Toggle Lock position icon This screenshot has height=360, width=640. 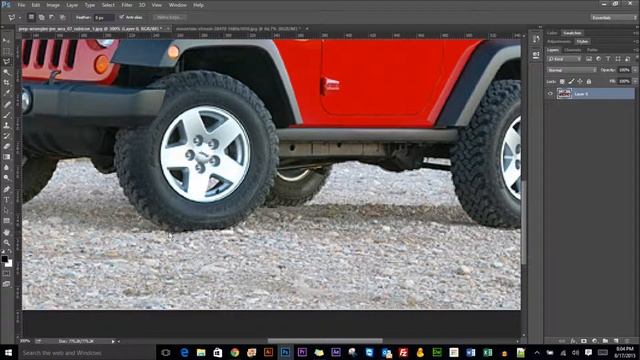click(580, 82)
